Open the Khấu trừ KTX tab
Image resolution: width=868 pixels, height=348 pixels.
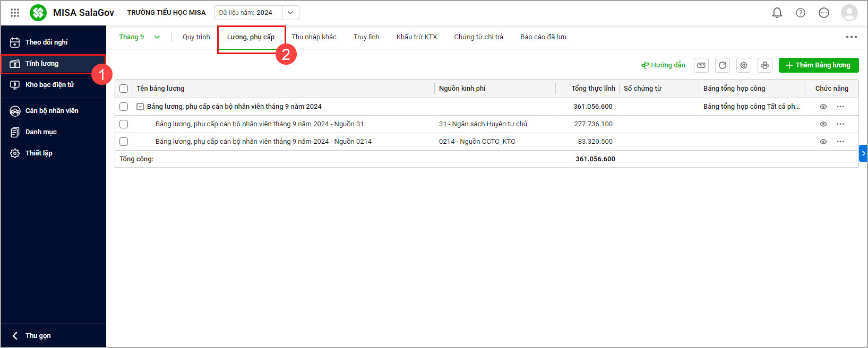(x=416, y=37)
